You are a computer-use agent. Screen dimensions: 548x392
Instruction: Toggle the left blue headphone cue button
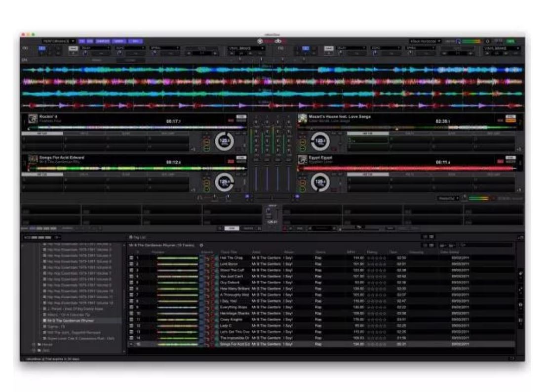[x=247, y=197]
